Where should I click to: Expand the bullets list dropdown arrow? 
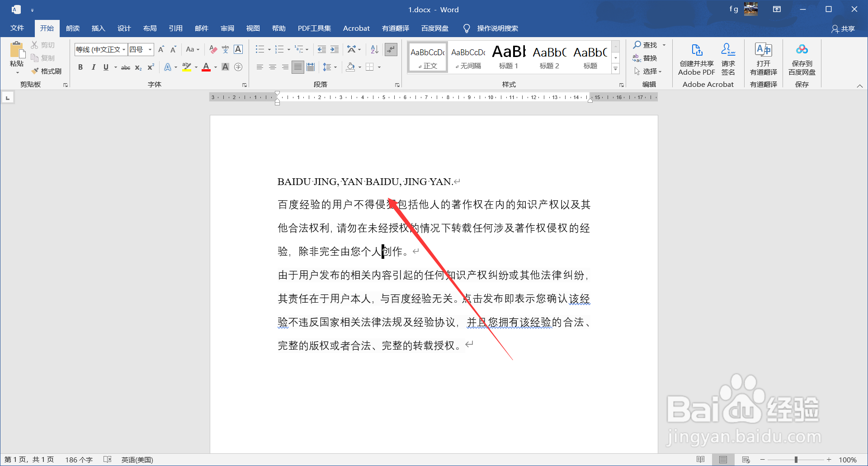tap(269, 49)
